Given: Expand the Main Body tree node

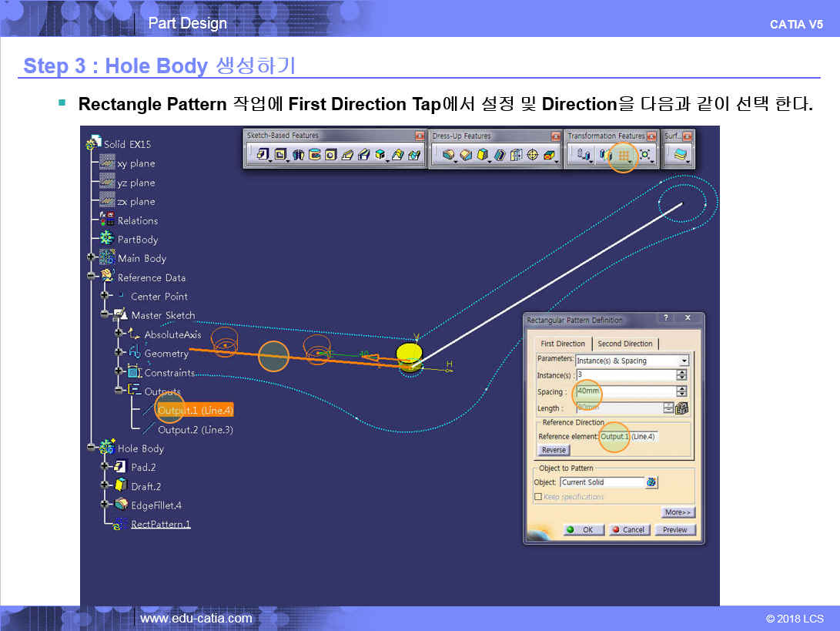Looking at the screenshot, I should [92, 258].
